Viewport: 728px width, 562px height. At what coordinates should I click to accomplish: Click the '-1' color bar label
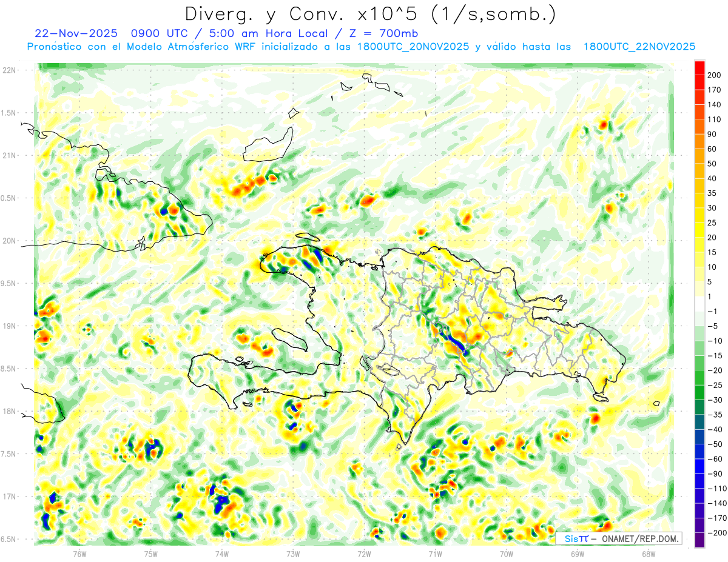[x=713, y=312]
